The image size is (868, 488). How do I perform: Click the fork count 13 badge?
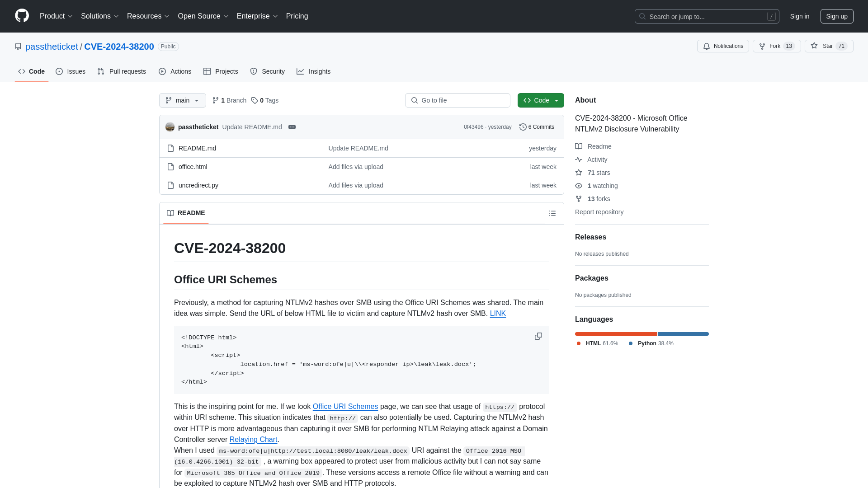(x=788, y=46)
